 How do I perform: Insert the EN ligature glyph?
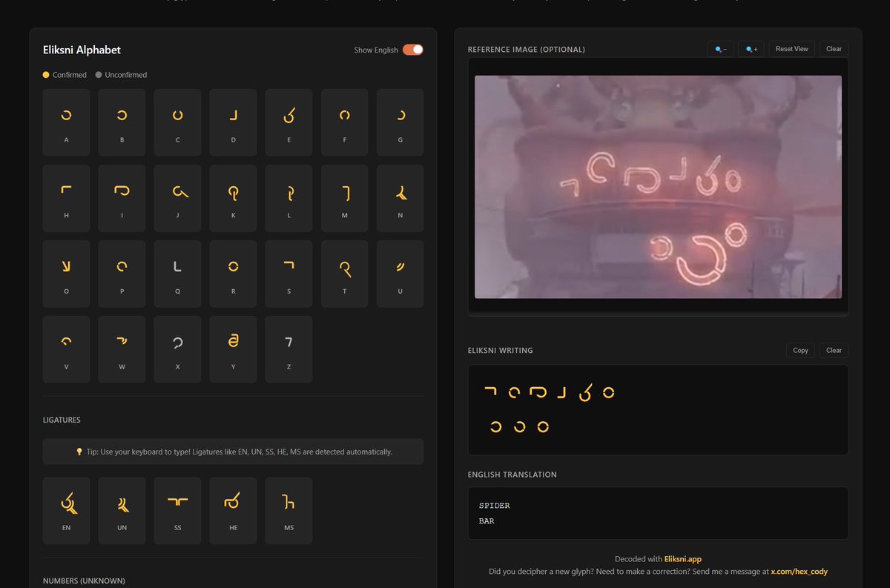[x=66, y=511]
